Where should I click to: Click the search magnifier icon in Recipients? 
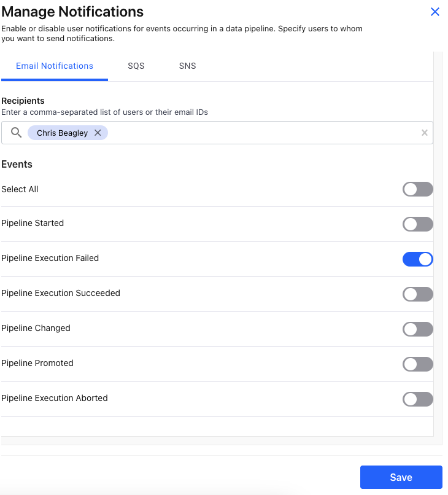17,133
